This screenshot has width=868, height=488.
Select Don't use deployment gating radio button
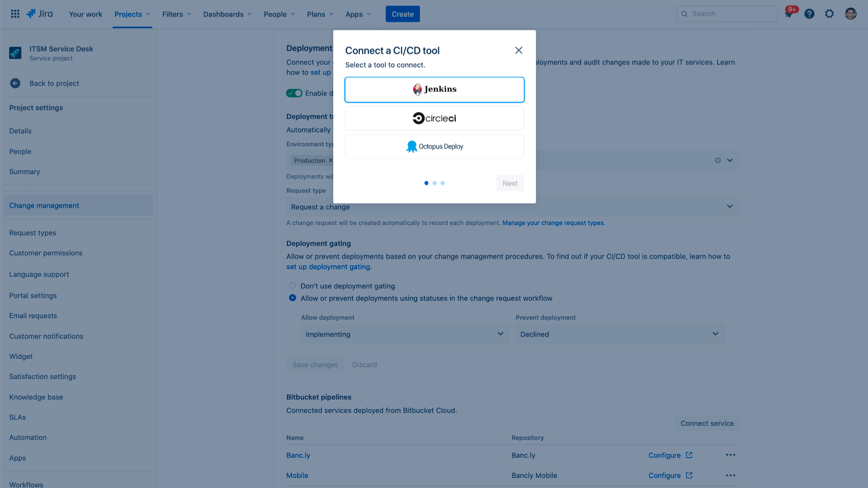292,286
